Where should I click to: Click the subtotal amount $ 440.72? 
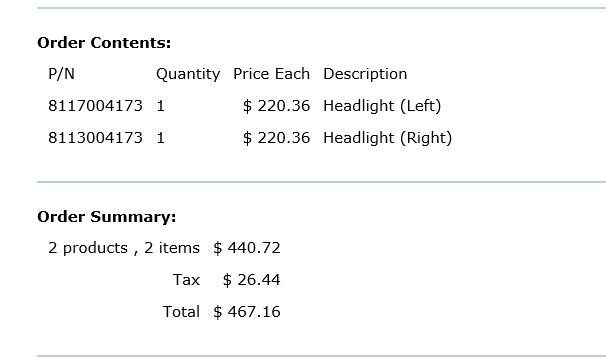247,248
